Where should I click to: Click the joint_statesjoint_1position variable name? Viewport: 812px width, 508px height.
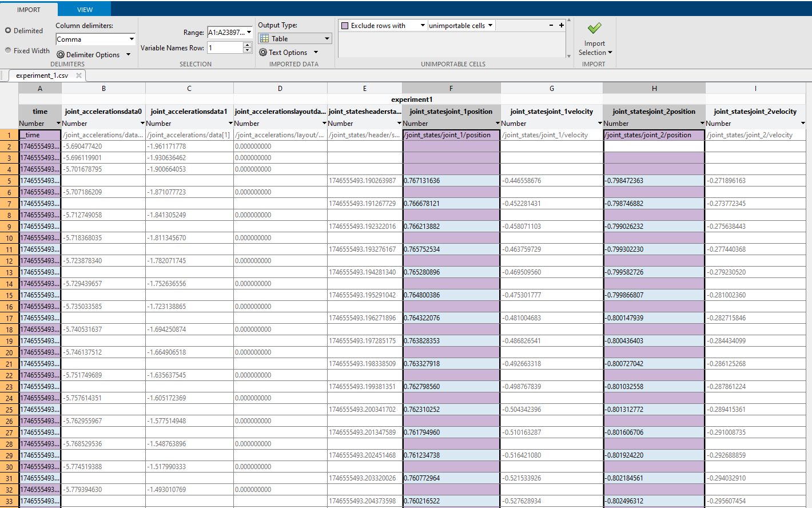(451, 112)
